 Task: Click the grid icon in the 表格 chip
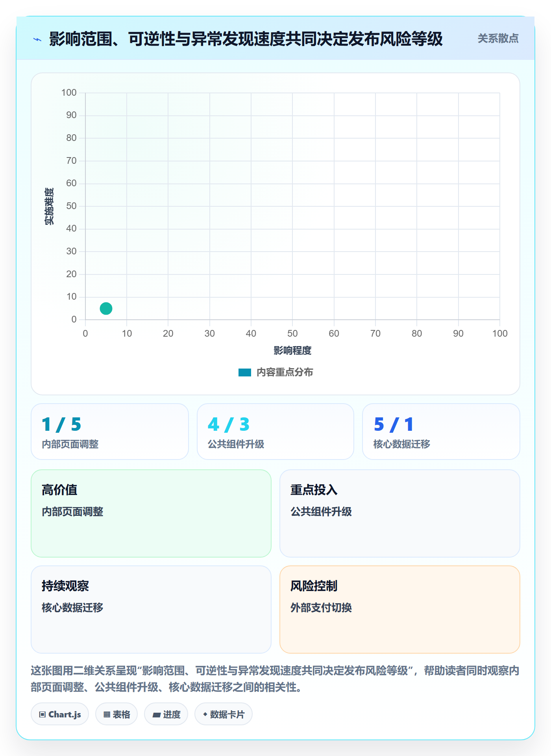coord(107,715)
